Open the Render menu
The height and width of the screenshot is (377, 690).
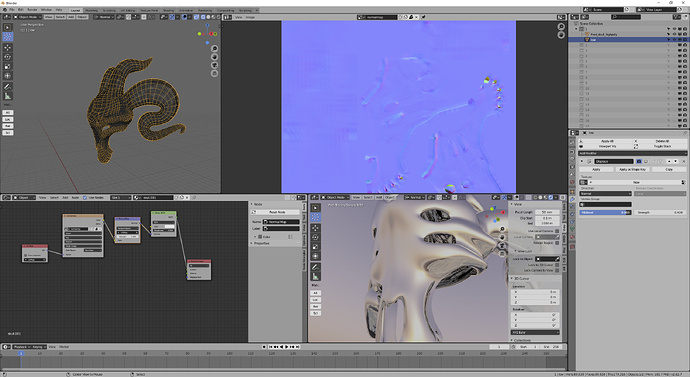click(32, 9)
